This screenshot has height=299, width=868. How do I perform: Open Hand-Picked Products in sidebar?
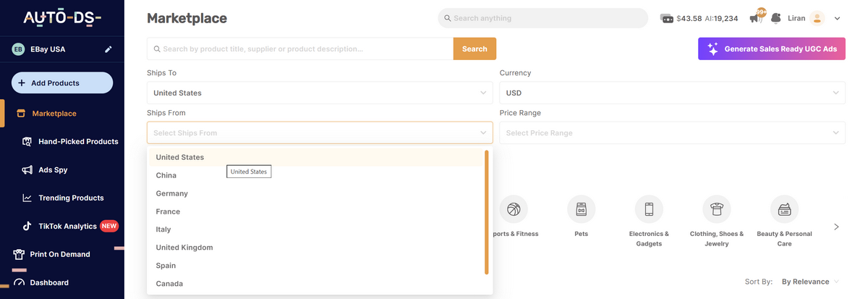click(x=78, y=142)
